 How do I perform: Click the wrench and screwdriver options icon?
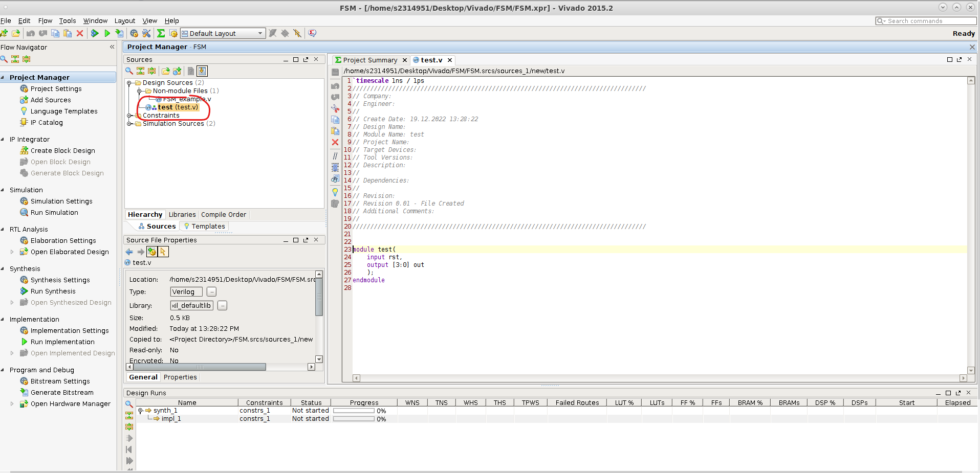[x=146, y=33]
